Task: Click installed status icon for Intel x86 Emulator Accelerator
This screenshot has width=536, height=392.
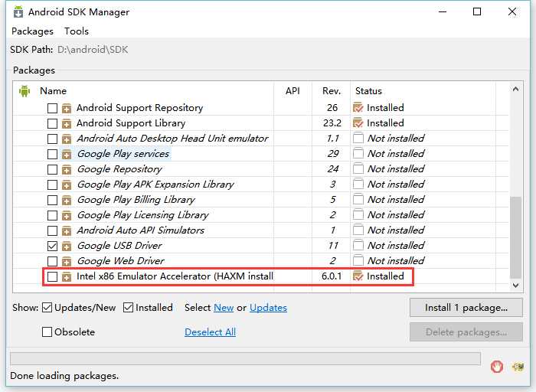Action: 358,276
